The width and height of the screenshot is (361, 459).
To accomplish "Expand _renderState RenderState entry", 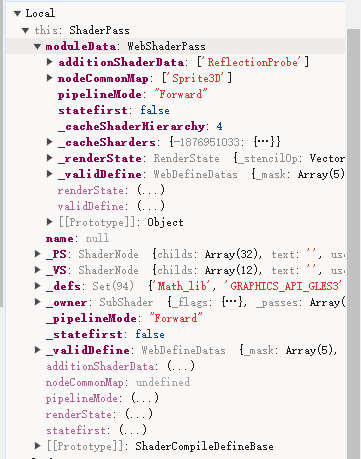I will (x=50, y=158).
